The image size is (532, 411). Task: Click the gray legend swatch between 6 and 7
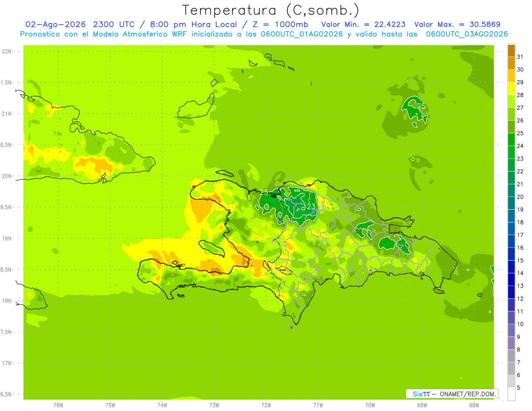tap(511, 368)
